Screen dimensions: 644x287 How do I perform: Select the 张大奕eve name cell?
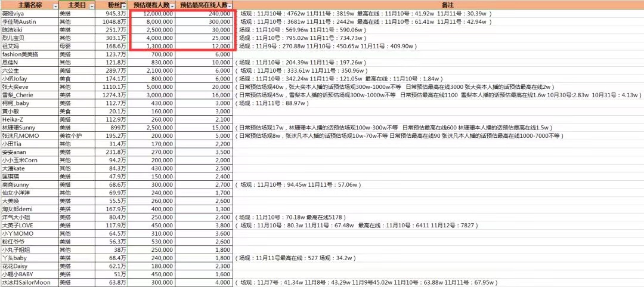[30, 87]
